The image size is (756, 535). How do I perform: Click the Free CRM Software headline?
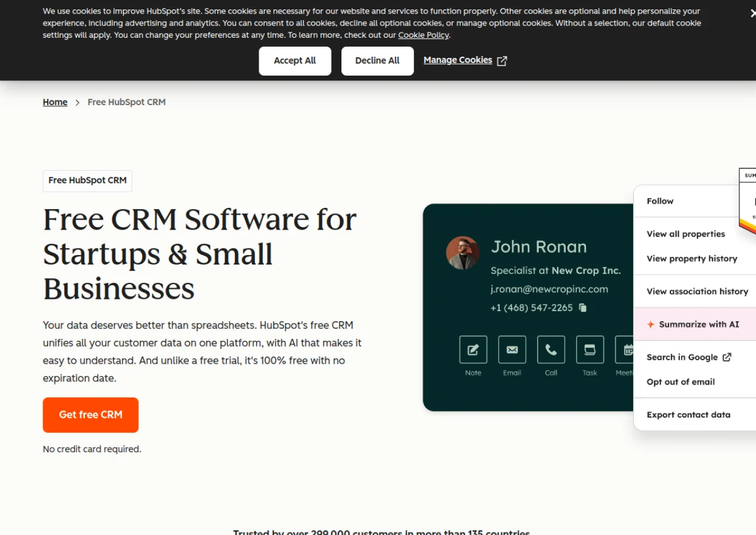(x=200, y=254)
